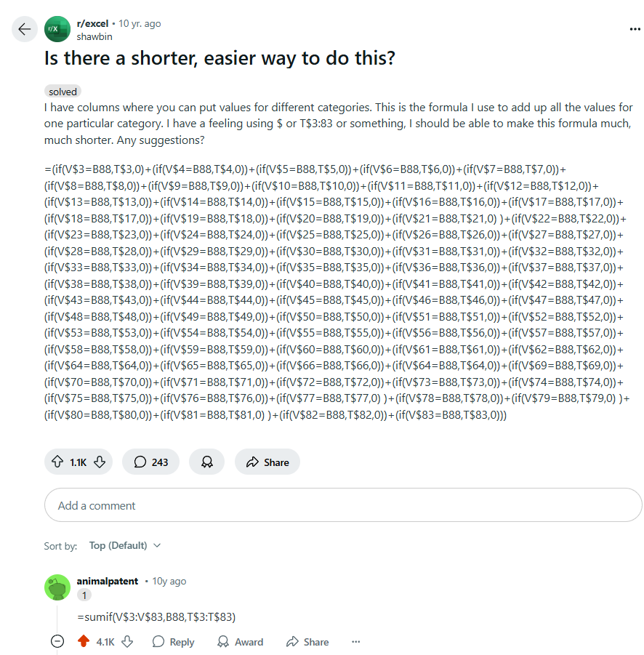This screenshot has height=655, width=644.
Task: Open the animalpatent user profile
Action: pos(108,581)
